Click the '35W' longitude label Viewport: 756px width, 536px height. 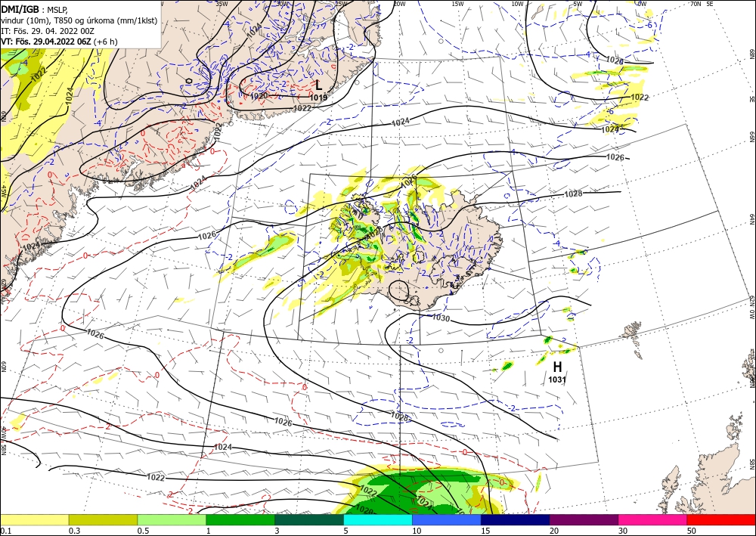coord(222,4)
